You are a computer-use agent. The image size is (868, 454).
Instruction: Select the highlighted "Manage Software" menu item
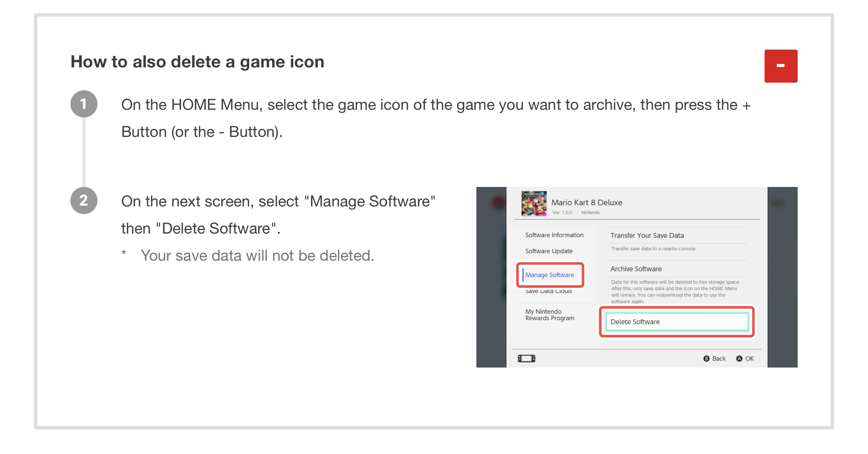point(550,275)
